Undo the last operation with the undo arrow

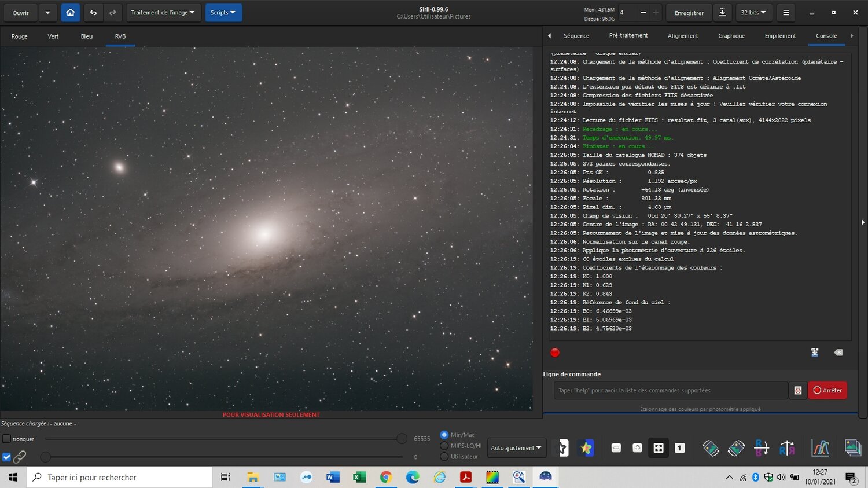(93, 12)
